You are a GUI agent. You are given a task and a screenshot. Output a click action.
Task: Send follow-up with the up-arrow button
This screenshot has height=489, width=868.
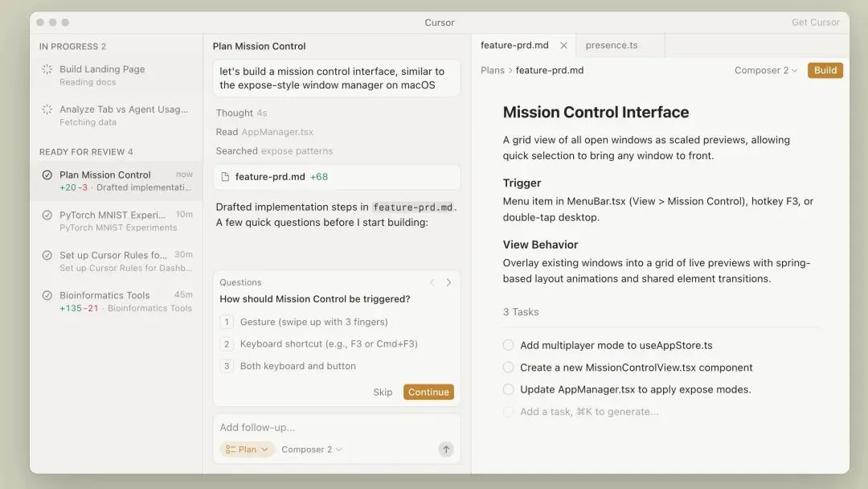point(445,449)
